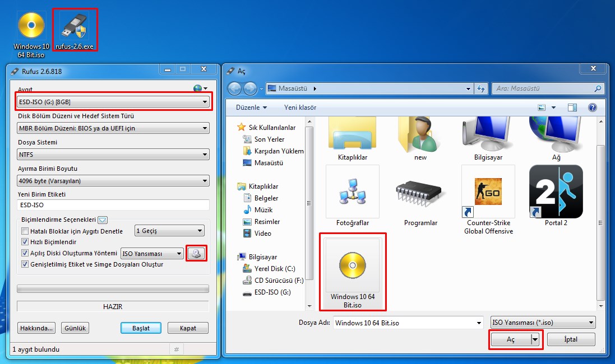
Task: Uncheck Hızlı Biçimlendir option
Action: click(25, 242)
